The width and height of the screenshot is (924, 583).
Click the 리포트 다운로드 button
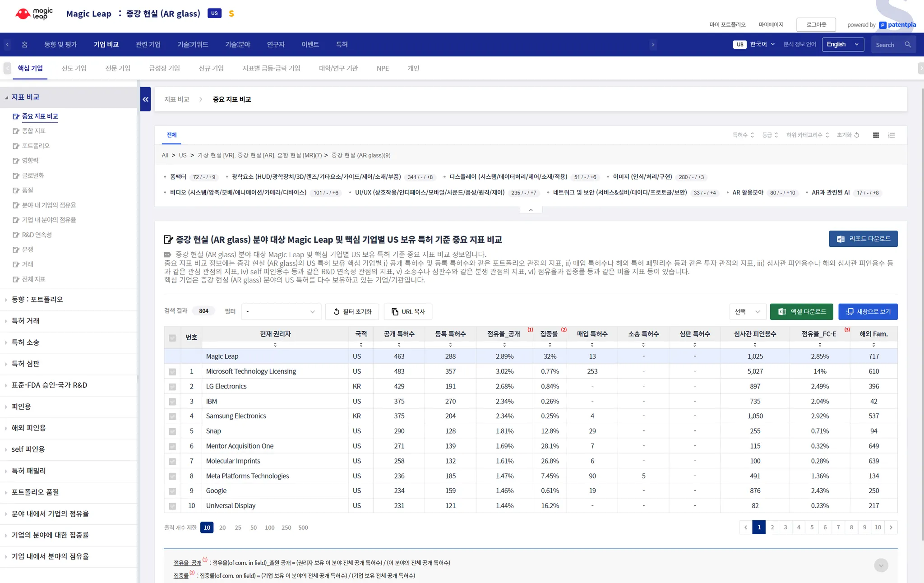pyautogui.click(x=863, y=239)
